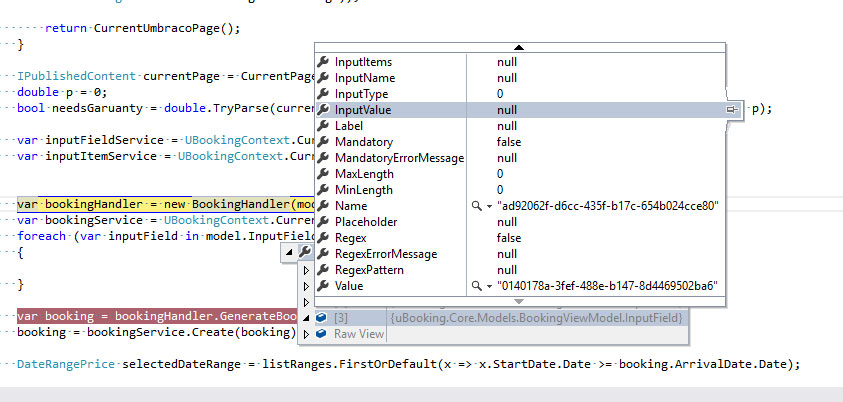843x402 pixels.
Task: Click the null value of Label
Action: 507,126
